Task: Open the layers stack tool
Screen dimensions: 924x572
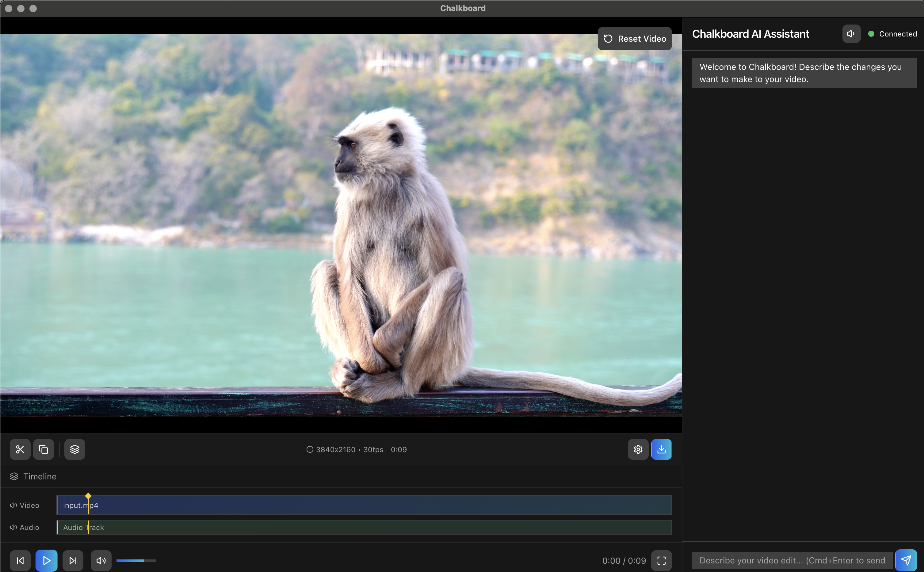Action: (x=74, y=449)
